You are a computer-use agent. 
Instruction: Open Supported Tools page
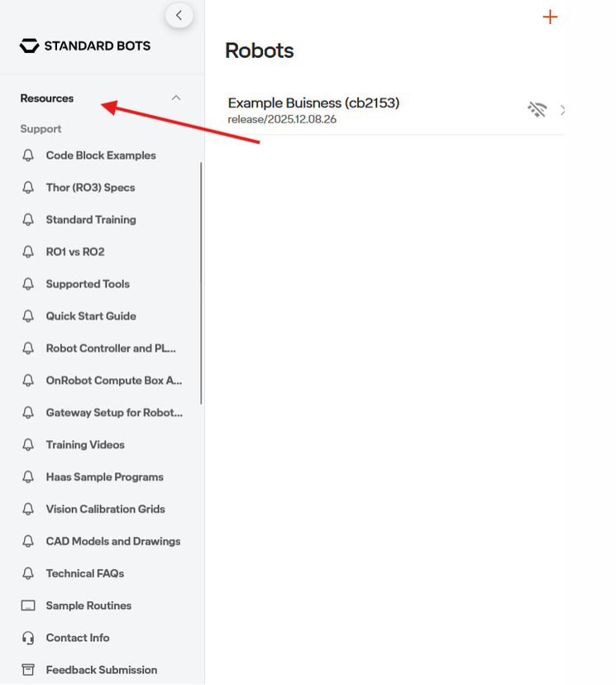click(x=88, y=285)
